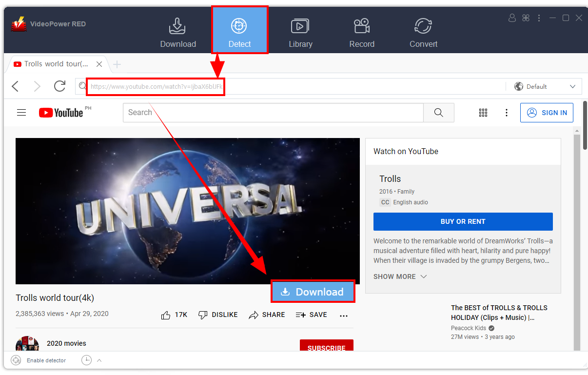This screenshot has height=375, width=588.
Task: Click the BUY OR RENT button
Action: pos(463,221)
